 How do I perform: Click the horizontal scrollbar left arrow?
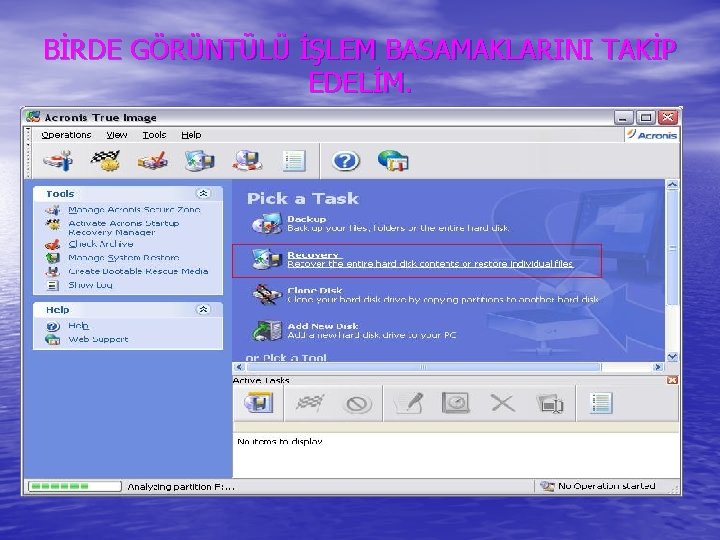239,367
